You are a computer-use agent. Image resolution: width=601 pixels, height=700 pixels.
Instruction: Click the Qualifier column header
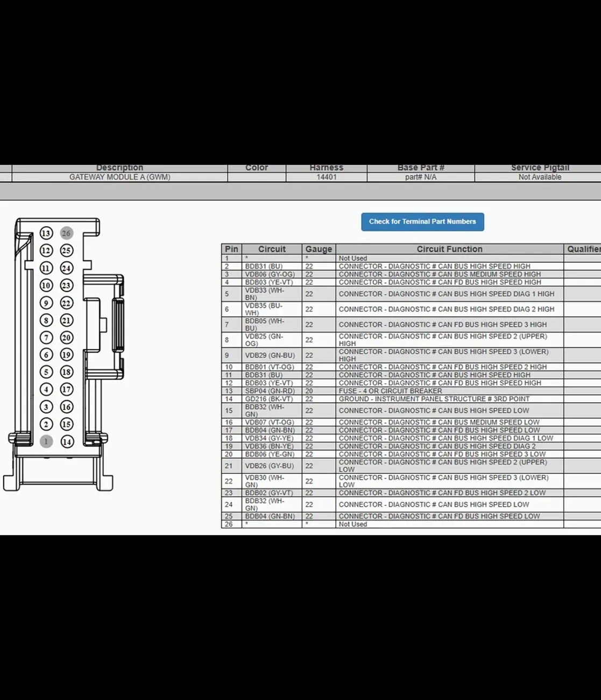coord(583,249)
